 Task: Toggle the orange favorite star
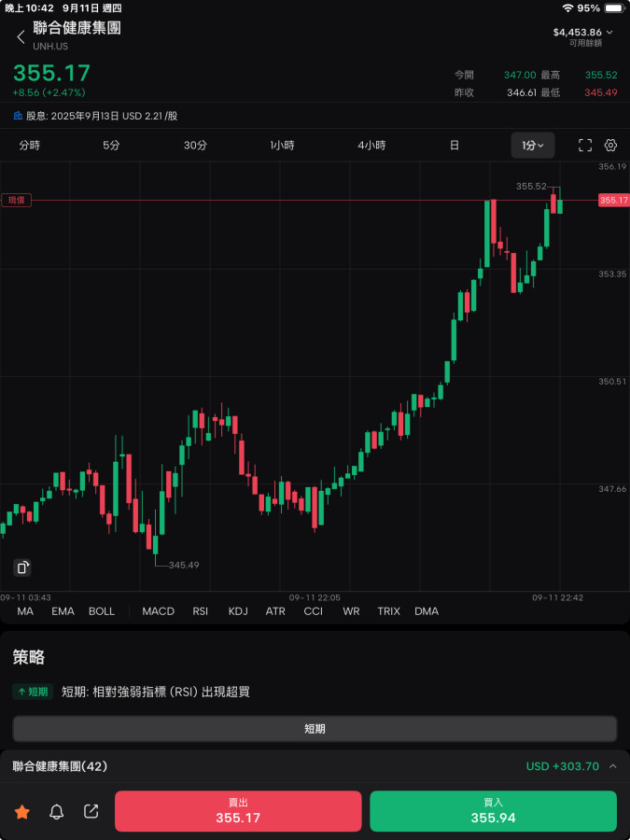click(22, 812)
